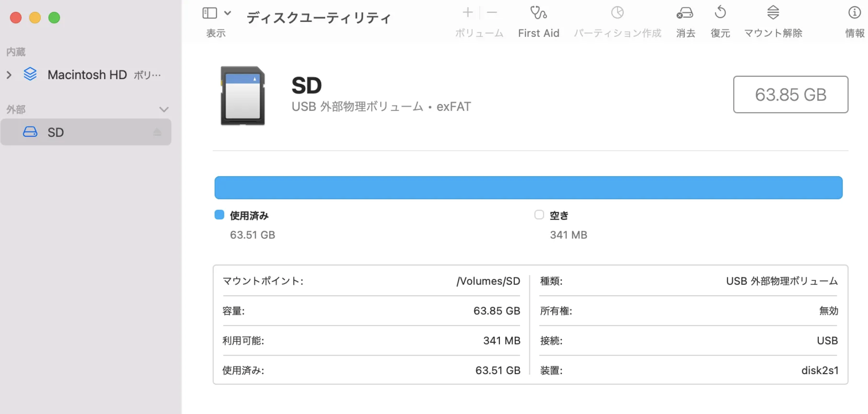Click the 63.51 GB 使用済み table value

point(498,370)
